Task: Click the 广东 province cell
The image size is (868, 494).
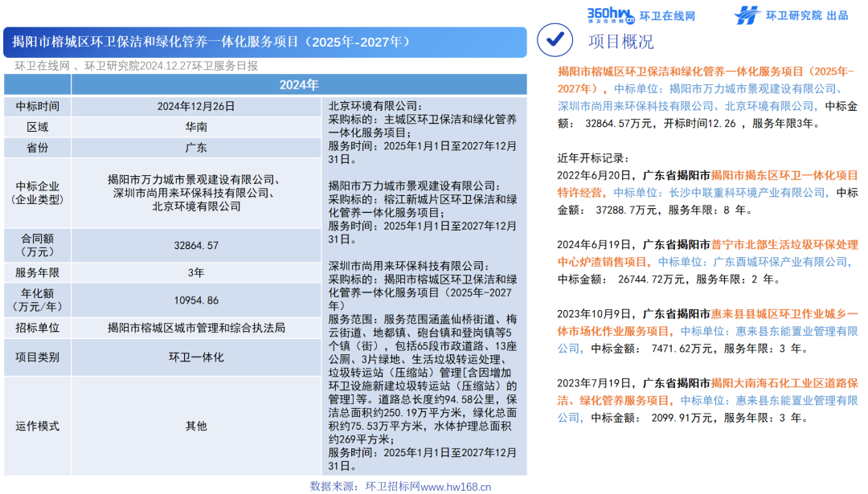Action: click(x=196, y=148)
